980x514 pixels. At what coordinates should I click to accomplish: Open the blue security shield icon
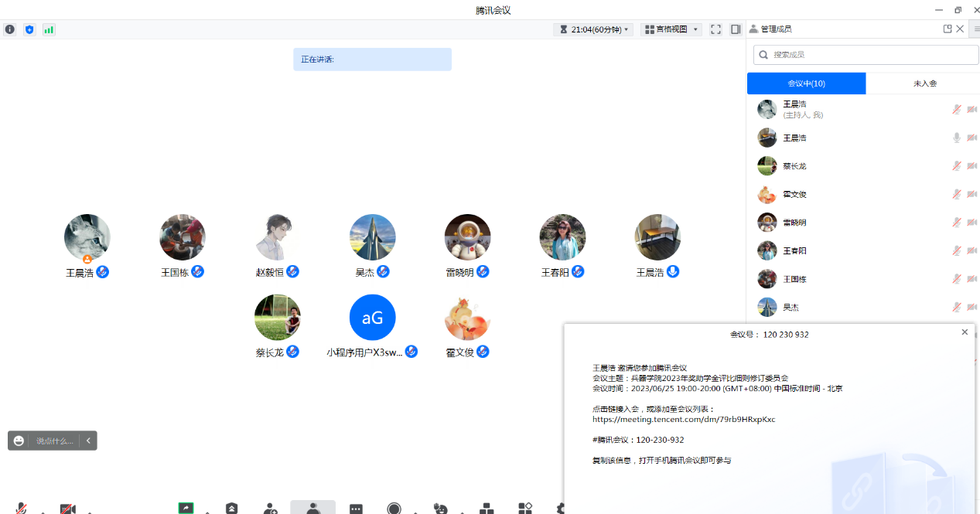pos(29,29)
